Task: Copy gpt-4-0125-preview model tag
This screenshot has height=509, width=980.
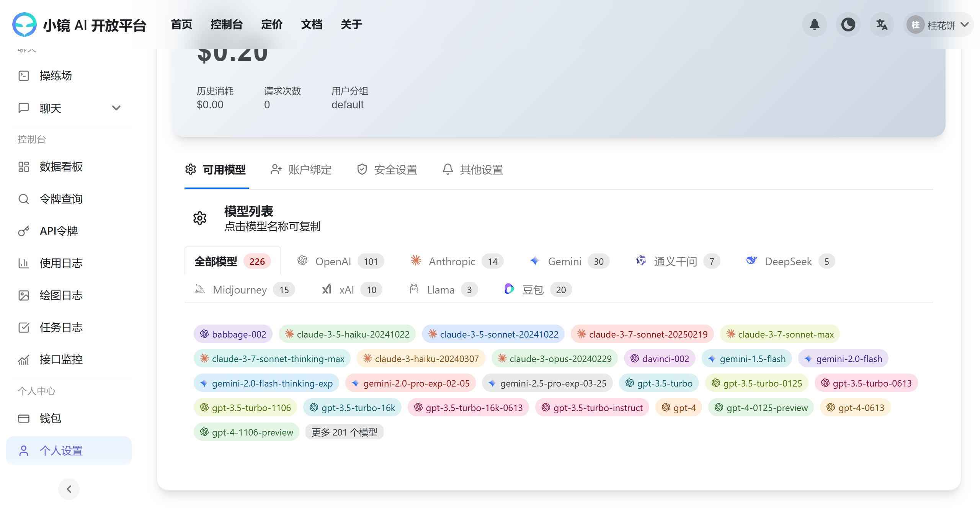Action: 761,408
